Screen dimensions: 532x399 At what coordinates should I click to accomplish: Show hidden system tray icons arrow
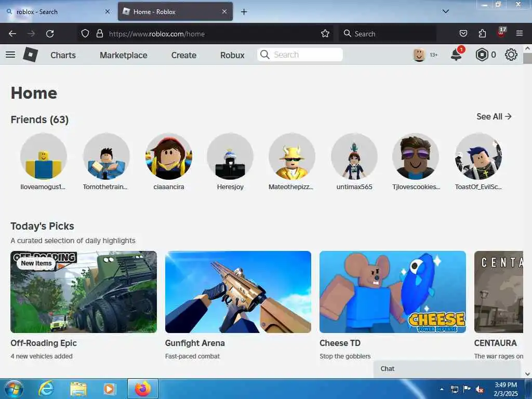pyautogui.click(x=442, y=389)
